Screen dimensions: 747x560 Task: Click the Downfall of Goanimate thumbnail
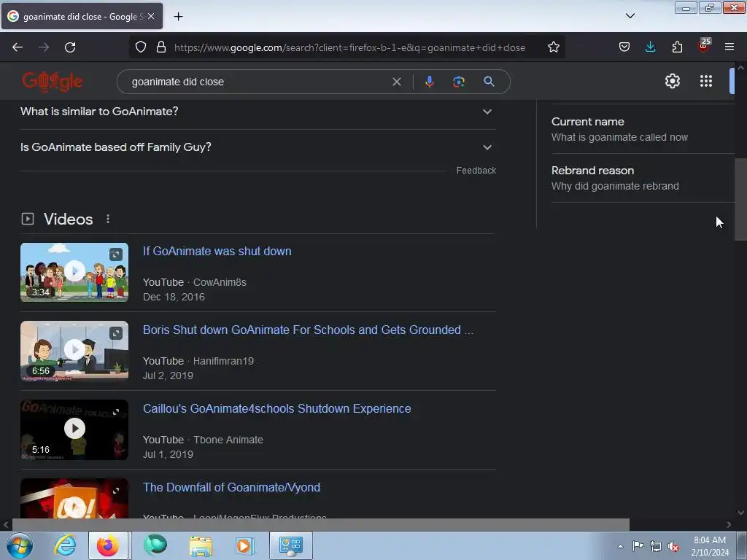(x=74, y=498)
